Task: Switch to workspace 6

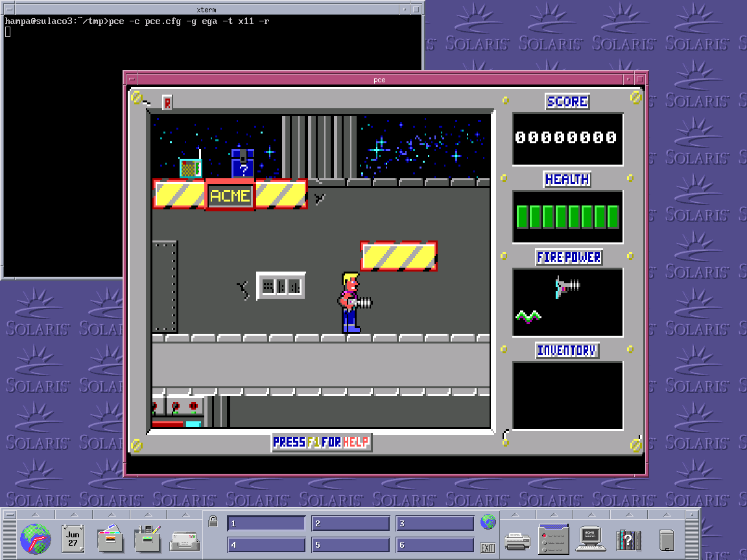Action: point(434,544)
